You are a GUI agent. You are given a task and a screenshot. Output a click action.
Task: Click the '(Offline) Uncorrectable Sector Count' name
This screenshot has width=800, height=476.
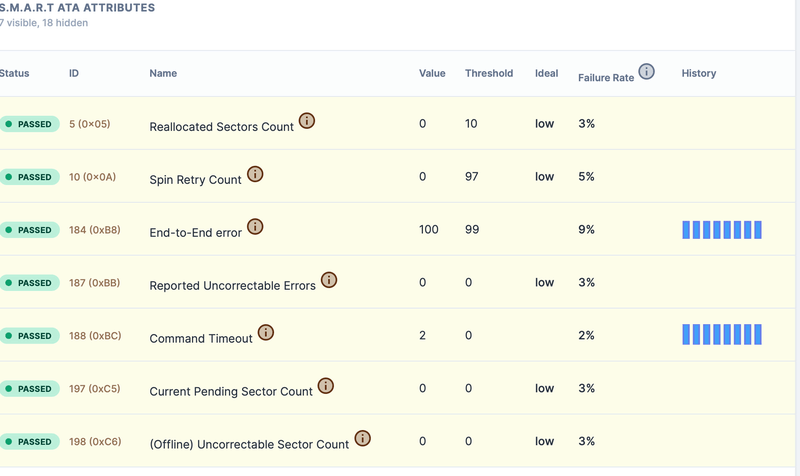(x=249, y=444)
